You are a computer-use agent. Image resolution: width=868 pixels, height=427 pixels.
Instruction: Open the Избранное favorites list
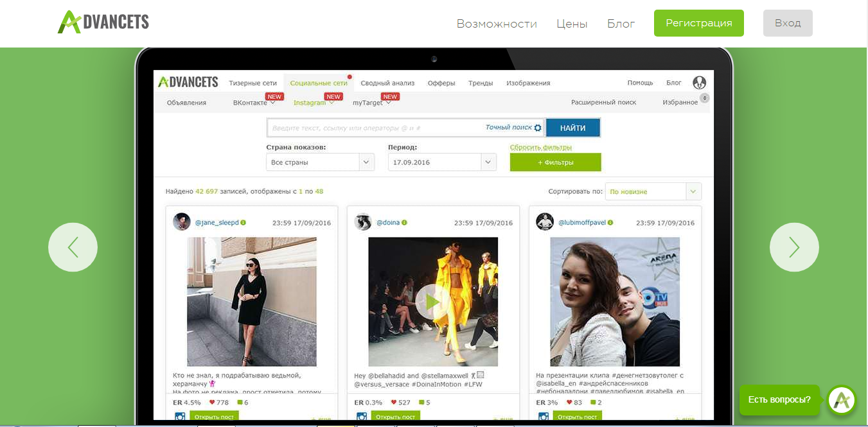(680, 103)
